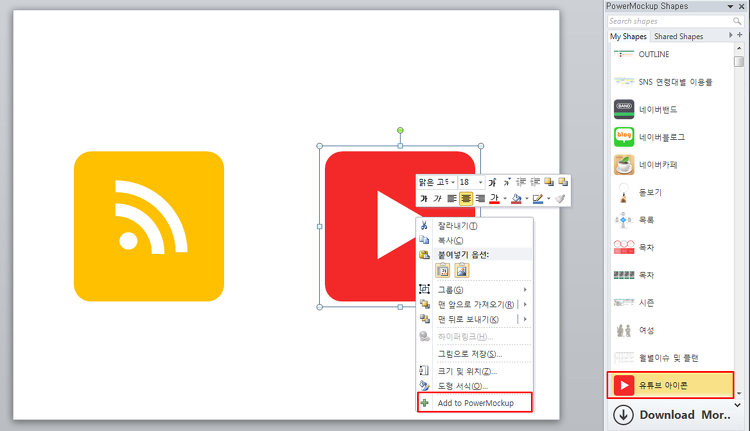This screenshot has width=750, height=431.
Task: Expand chevron beside Download More
Action: 738,405
